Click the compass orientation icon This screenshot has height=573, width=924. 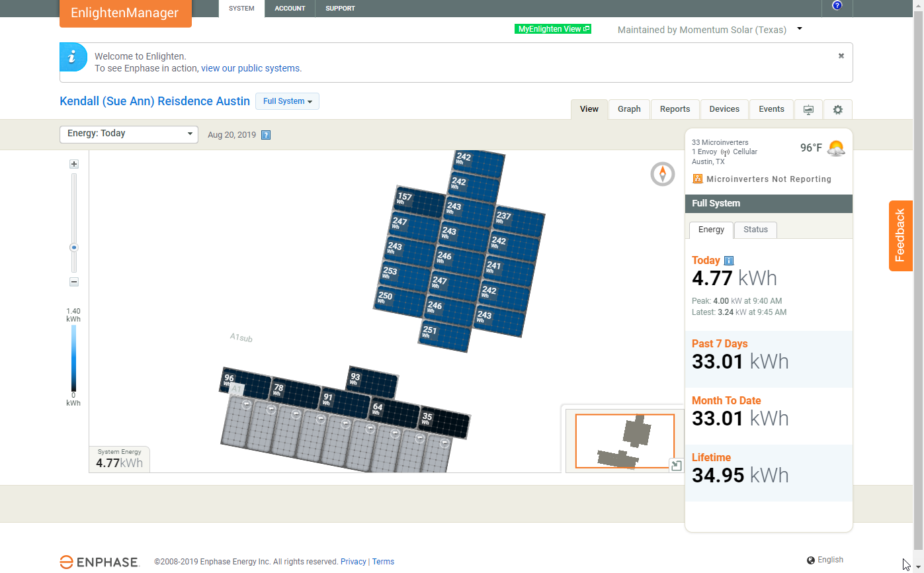pyautogui.click(x=662, y=174)
